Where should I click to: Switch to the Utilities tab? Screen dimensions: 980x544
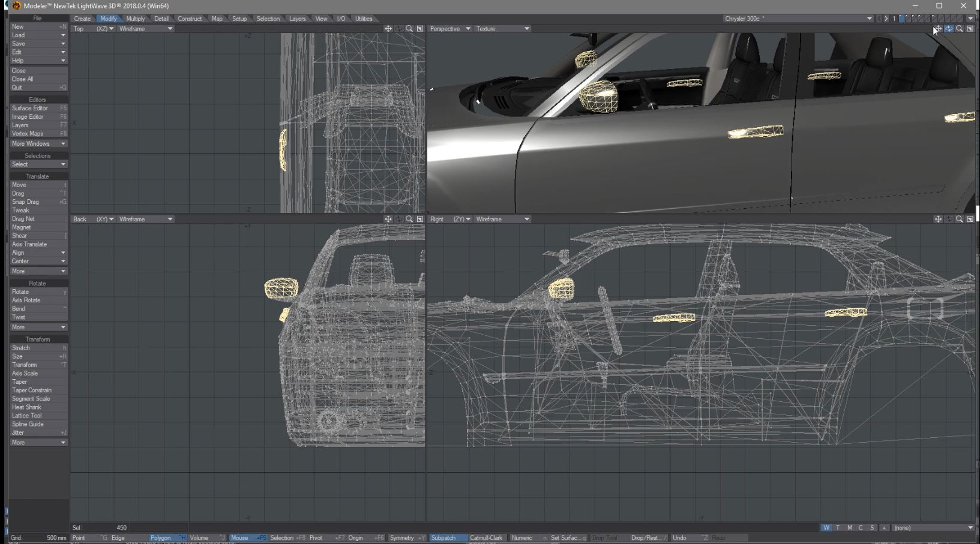pyautogui.click(x=364, y=19)
